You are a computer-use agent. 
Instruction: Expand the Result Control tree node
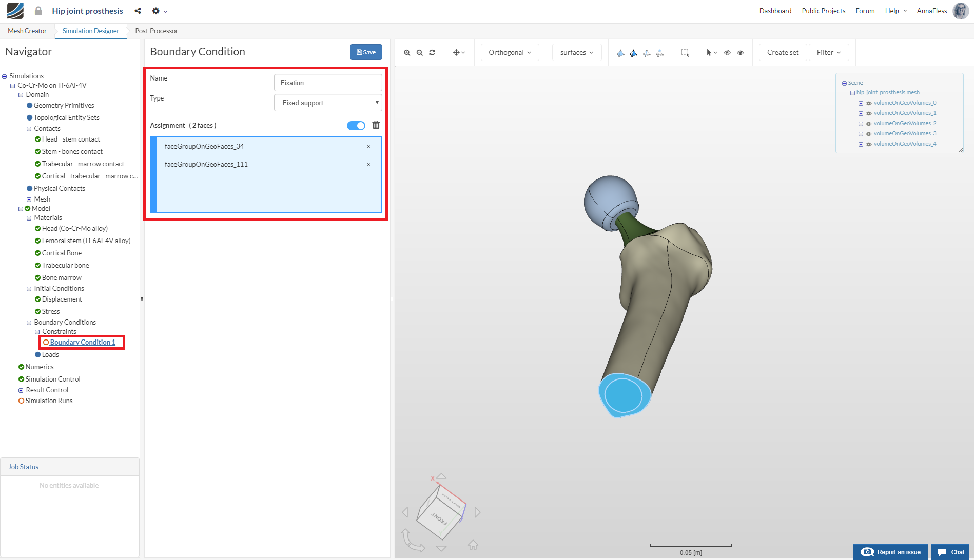click(x=21, y=390)
